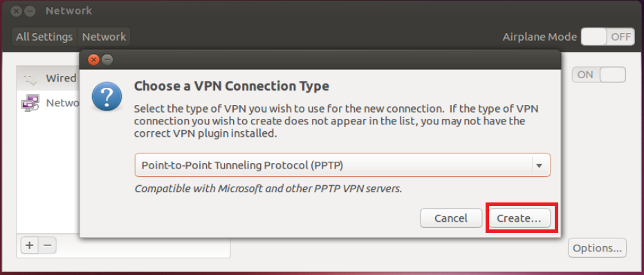Viewport: 644px width, 275px height.
Task: Close the VPN dialog with red button
Action: (93, 60)
